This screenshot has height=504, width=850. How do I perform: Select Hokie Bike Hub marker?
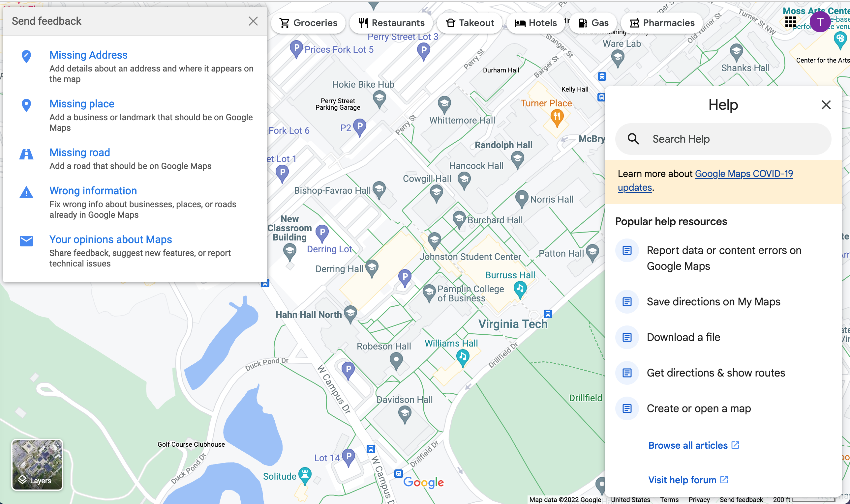(x=379, y=100)
